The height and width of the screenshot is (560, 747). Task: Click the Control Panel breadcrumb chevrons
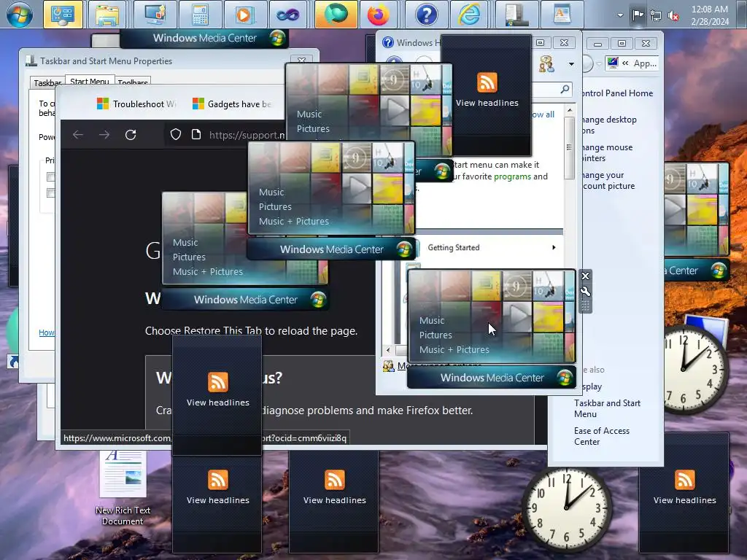point(625,63)
